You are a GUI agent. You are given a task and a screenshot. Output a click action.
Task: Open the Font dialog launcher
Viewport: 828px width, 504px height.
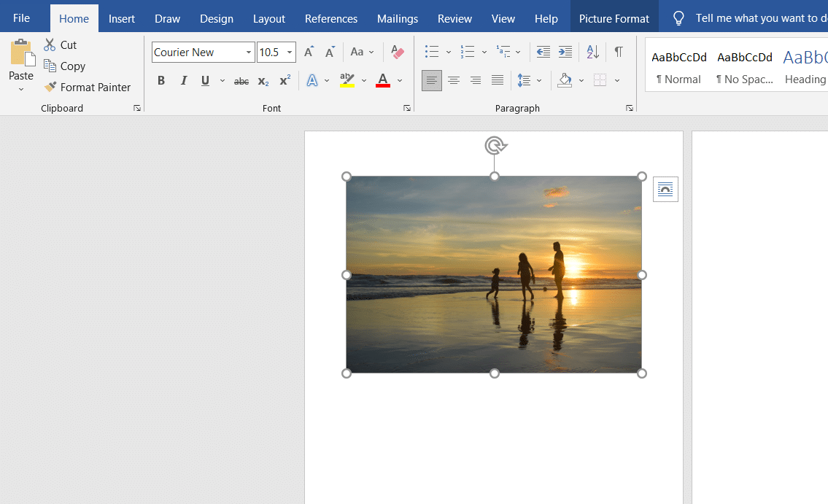click(x=407, y=108)
